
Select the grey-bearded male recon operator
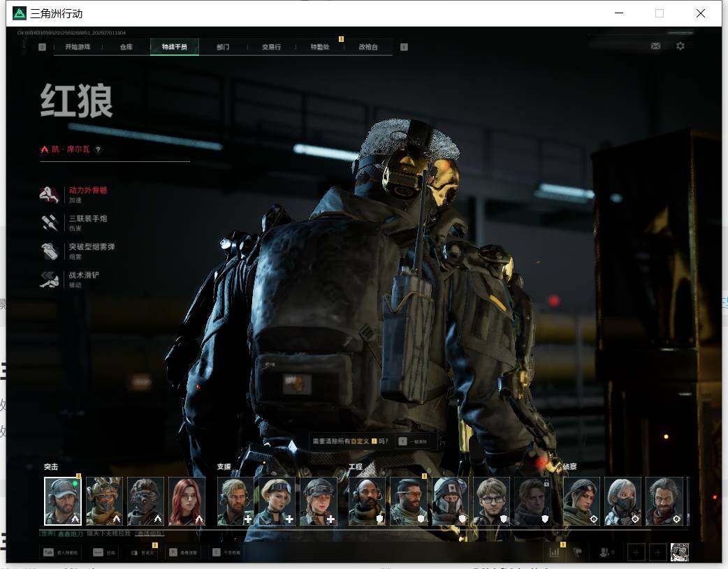(664, 501)
